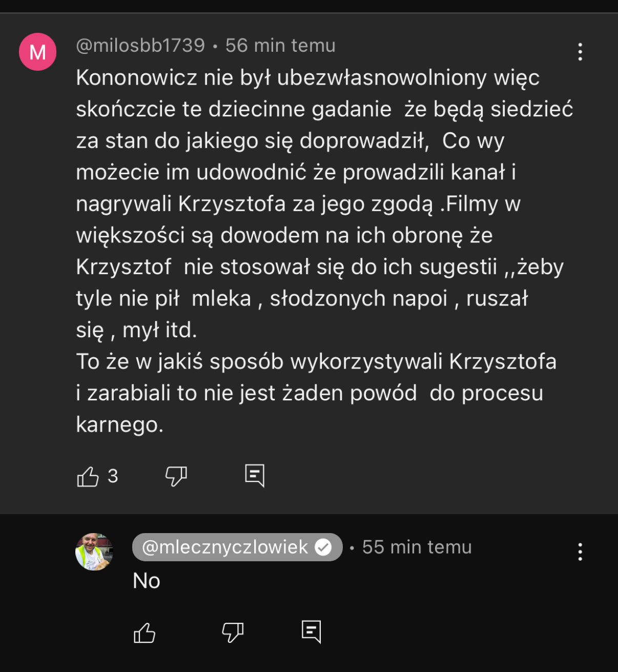Select the "No" reply text

(x=147, y=581)
